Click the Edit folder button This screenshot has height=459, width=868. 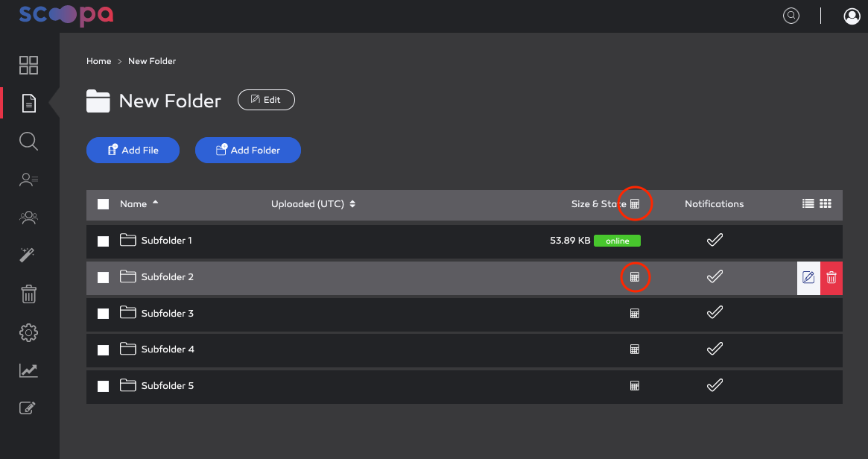[x=266, y=100]
